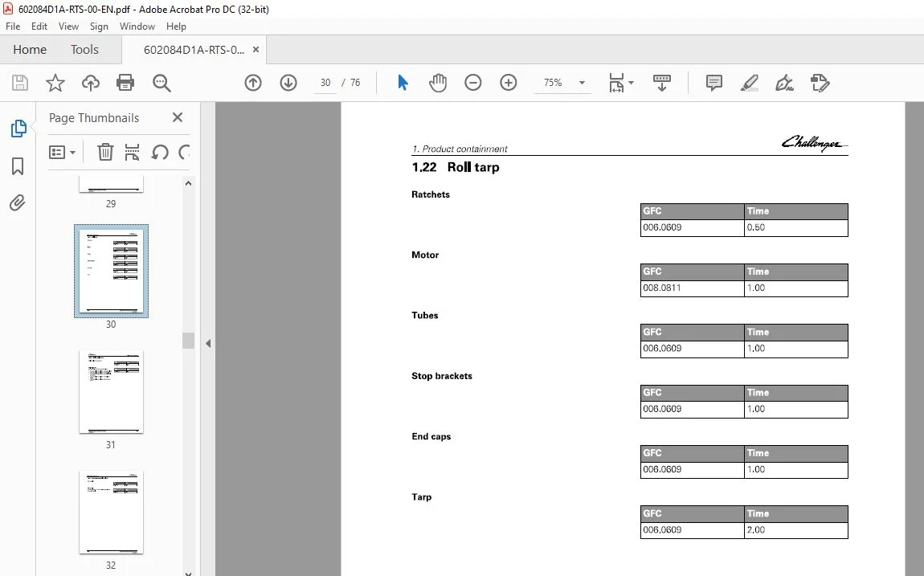Click the stamp tool icon
Image resolution: width=924 pixels, height=576 pixels.
tap(820, 83)
